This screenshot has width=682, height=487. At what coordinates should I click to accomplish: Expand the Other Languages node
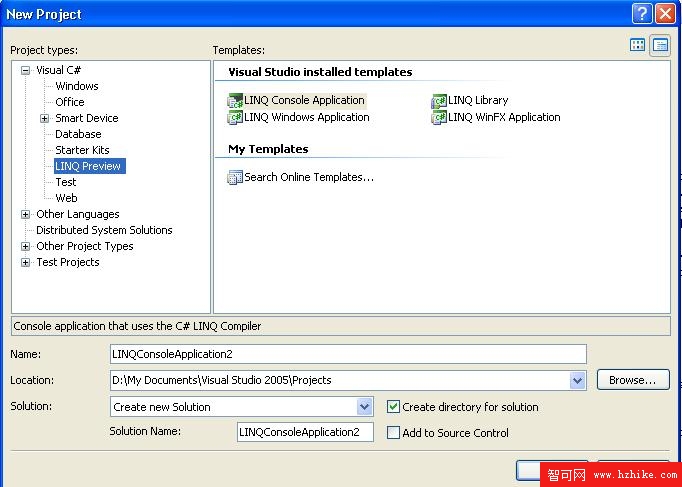(26, 214)
